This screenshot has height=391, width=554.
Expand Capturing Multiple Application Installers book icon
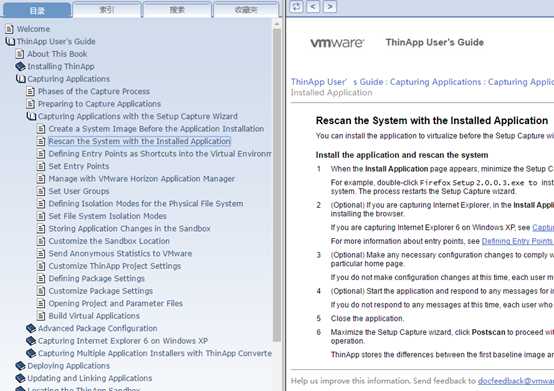pos(31,353)
